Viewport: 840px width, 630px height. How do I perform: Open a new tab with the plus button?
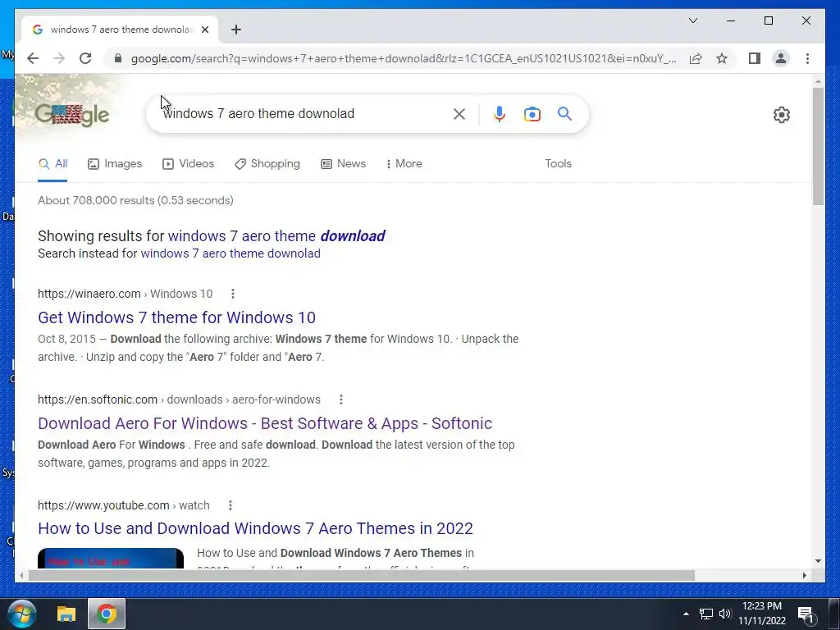coord(236,30)
